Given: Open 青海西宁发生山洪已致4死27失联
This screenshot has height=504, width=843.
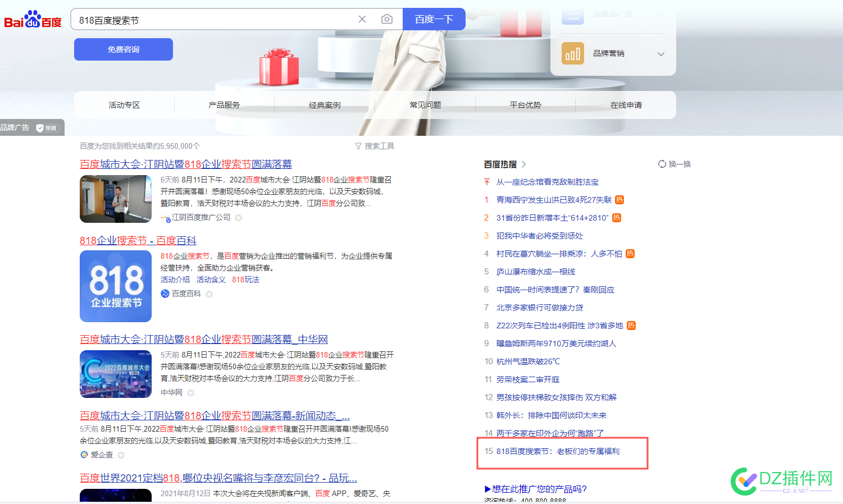Looking at the screenshot, I should click(x=554, y=200).
